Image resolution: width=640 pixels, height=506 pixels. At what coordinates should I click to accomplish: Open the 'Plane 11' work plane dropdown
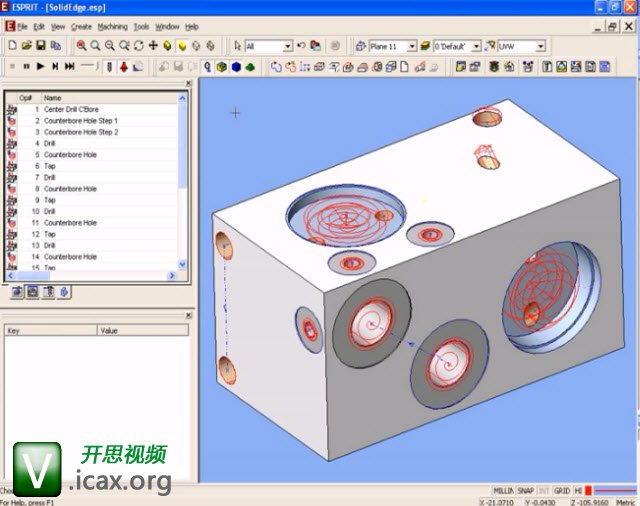(x=412, y=47)
